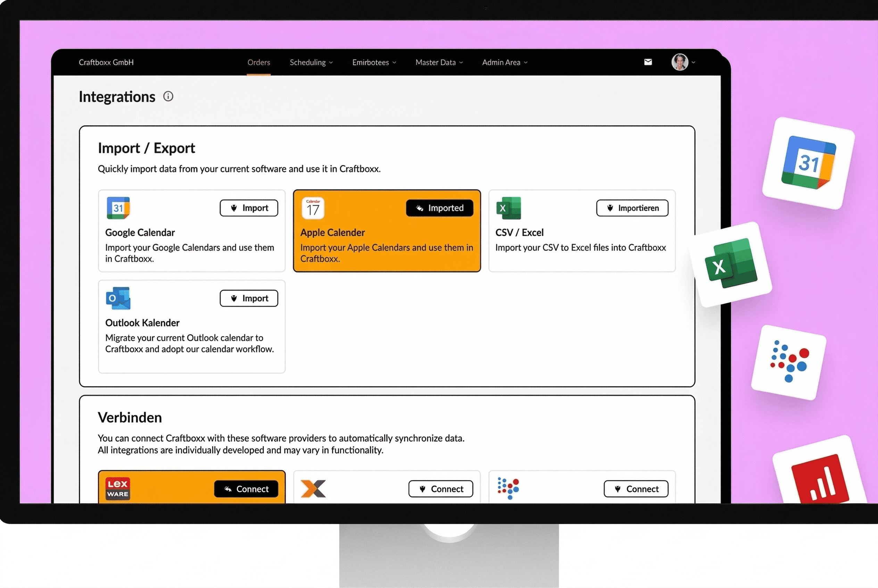Screen dimensions: 878x588
Task: Toggle the Lexware Connect button
Action: [246, 489]
